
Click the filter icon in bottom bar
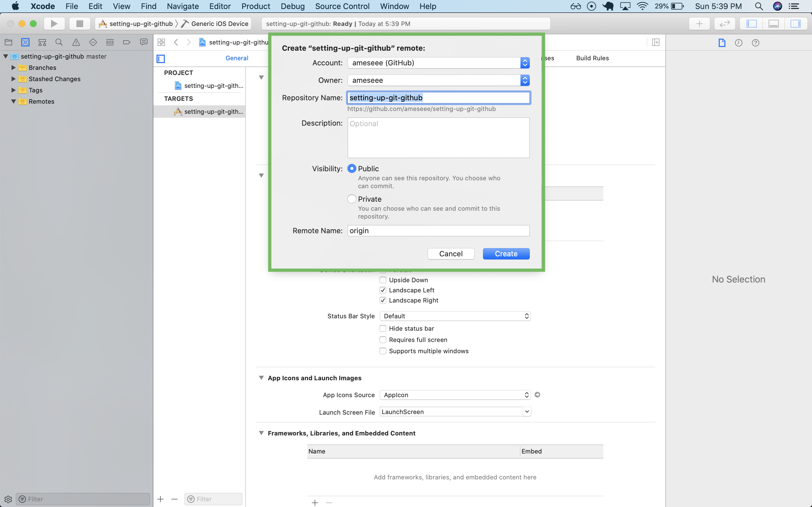point(23,499)
